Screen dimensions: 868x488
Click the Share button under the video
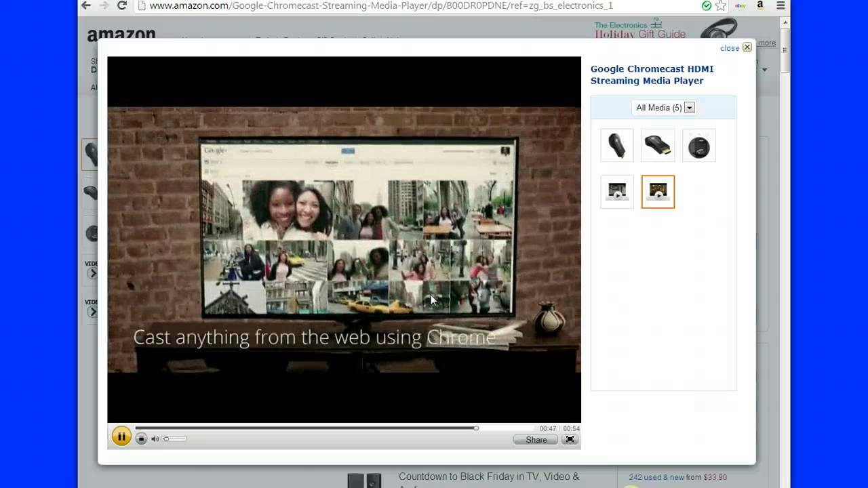coord(536,440)
